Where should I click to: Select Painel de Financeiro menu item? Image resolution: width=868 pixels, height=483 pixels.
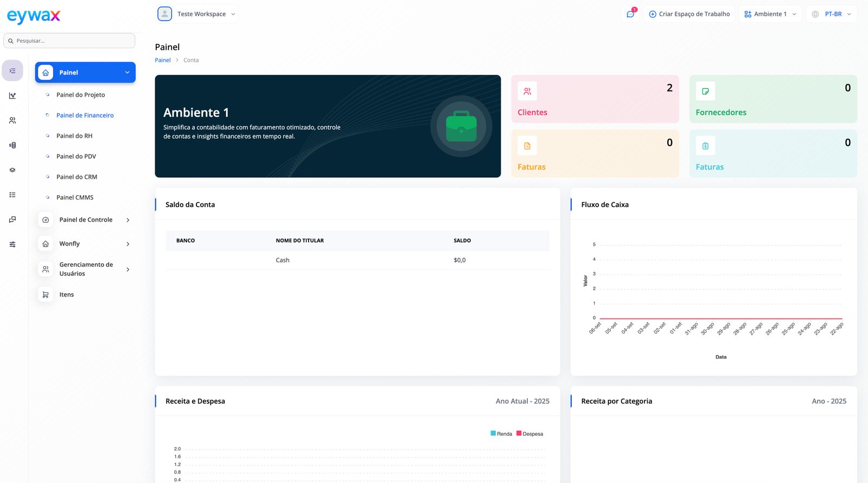[x=85, y=115]
